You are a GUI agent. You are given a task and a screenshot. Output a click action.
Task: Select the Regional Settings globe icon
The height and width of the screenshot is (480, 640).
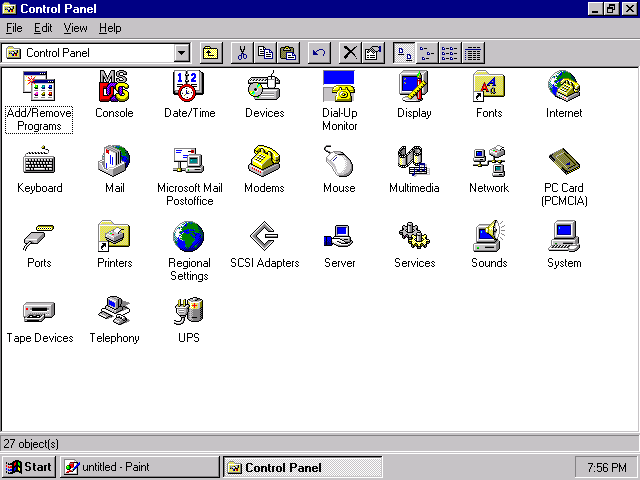coord(189,236)
